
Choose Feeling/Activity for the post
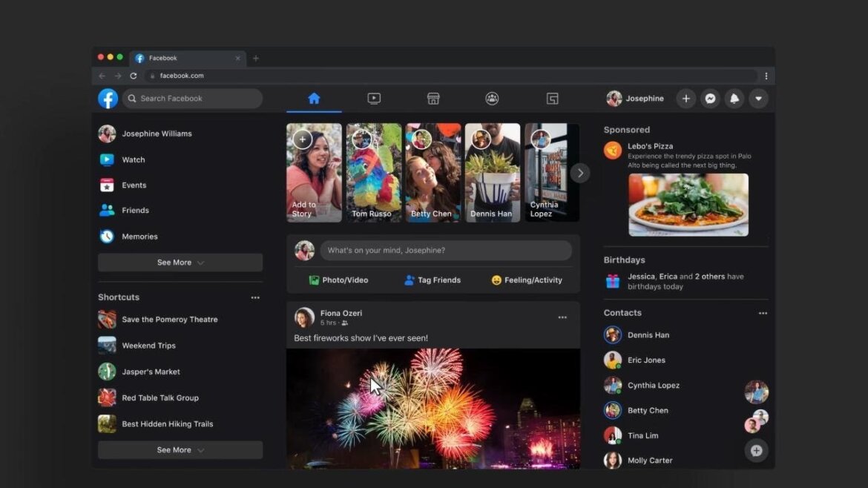[x=527, y=280]
